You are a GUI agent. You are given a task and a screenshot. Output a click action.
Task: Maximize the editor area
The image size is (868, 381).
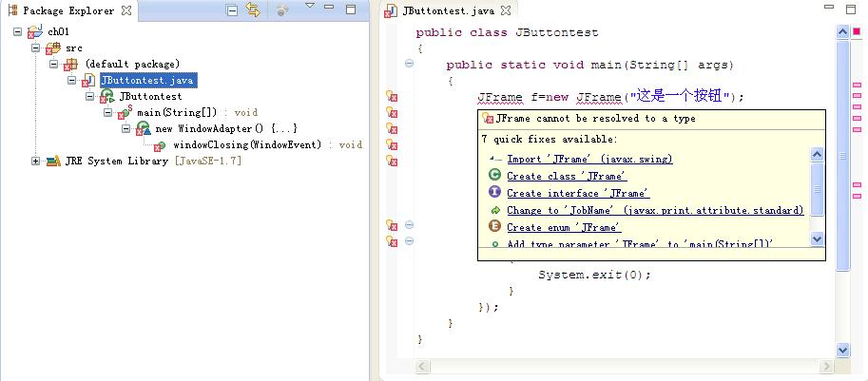coord(851,9)
